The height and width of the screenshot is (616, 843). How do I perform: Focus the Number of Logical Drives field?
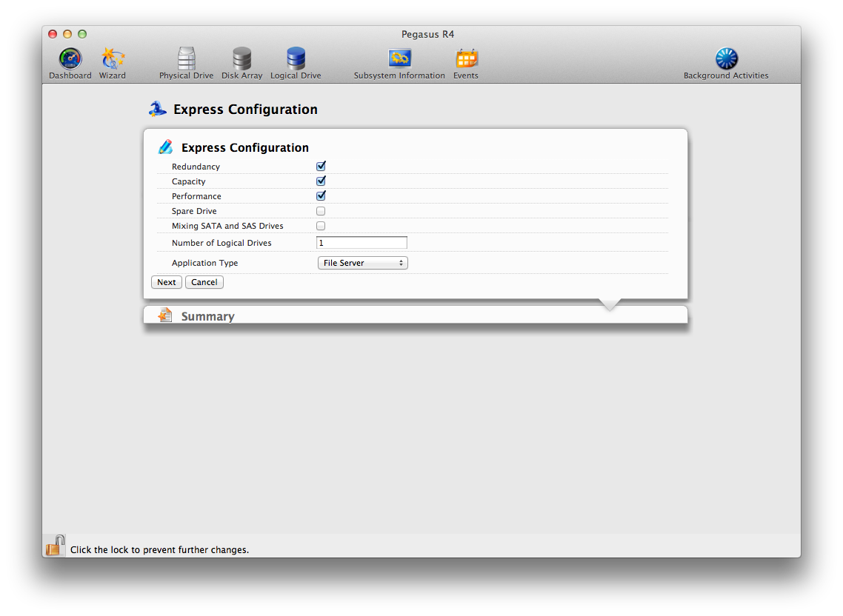click(361, 243)
